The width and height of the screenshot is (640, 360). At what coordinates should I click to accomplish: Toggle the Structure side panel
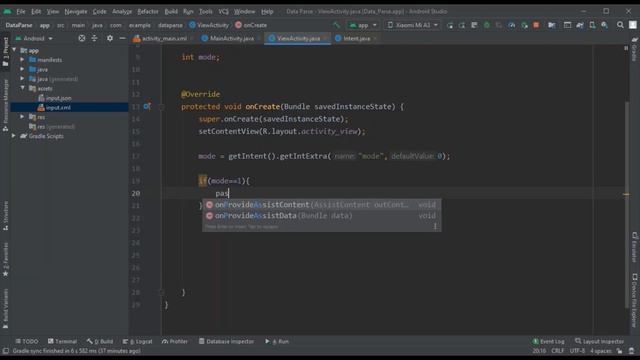point(5,216)
